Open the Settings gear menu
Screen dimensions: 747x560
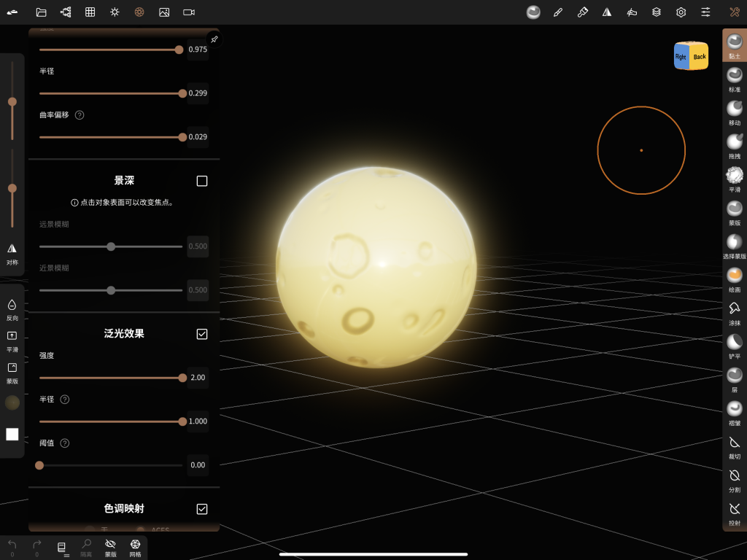[681, 12]
